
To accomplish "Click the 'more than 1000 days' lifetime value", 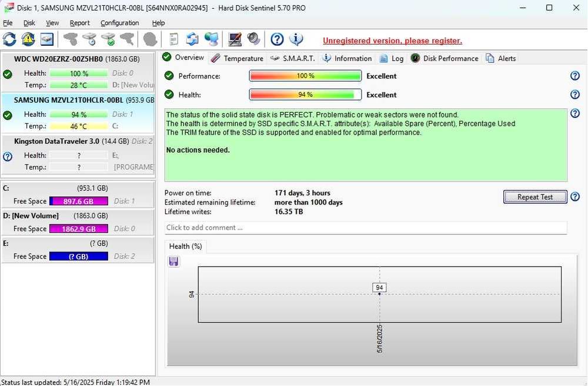I will click(308, 202).
